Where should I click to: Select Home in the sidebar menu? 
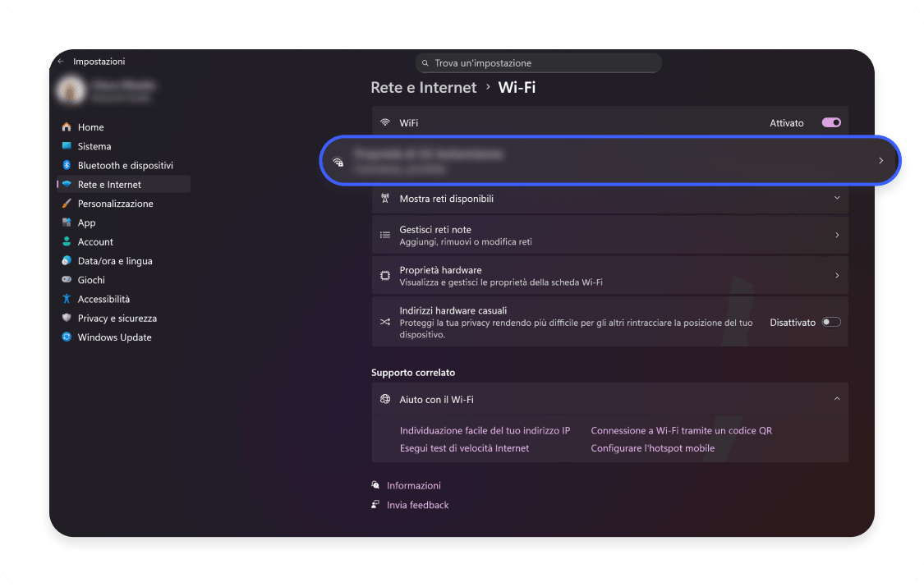[x=92, y=127]
